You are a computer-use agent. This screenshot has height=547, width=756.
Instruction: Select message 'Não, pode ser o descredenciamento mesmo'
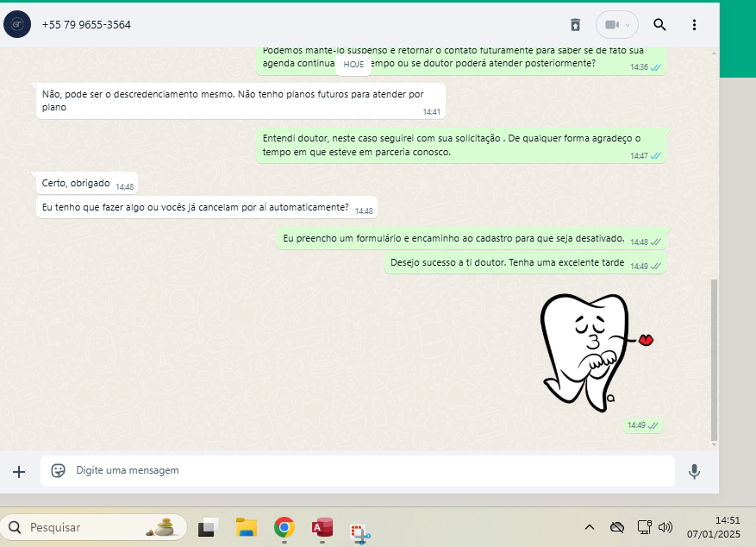(x=241, y=101)
